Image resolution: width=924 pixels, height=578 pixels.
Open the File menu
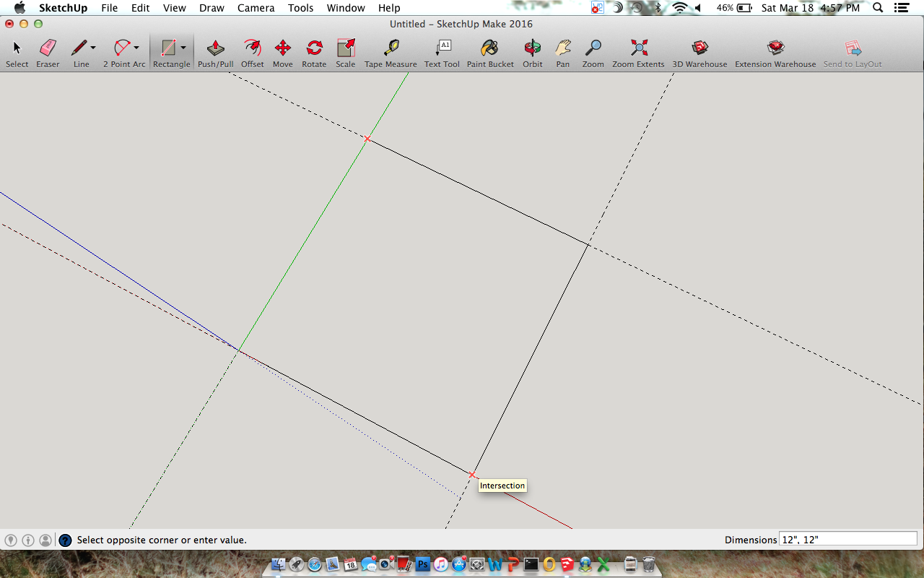pos(110,8)
